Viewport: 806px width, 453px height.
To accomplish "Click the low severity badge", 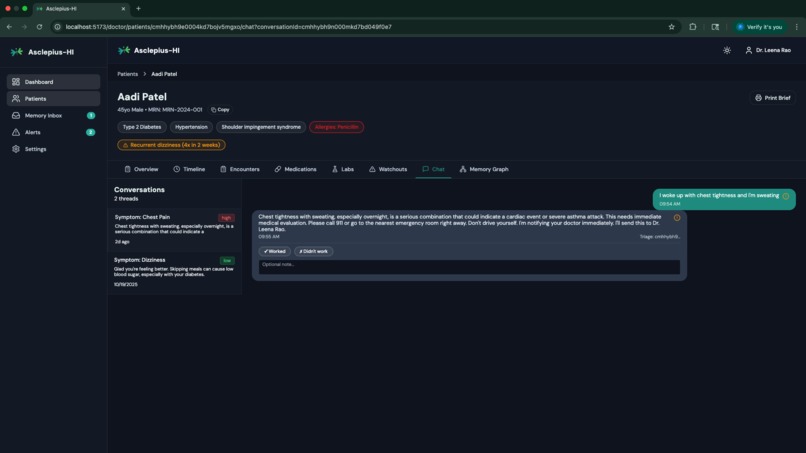I will coord(227,261).
